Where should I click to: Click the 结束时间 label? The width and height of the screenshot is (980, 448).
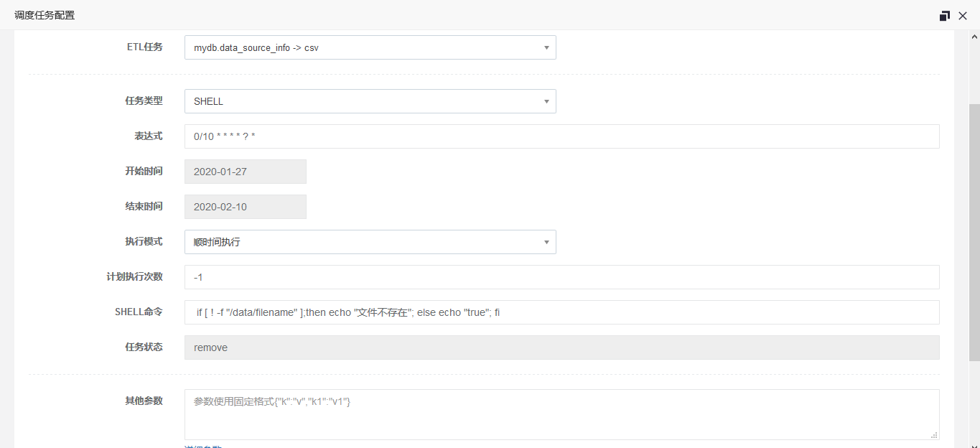pyautogui.click(x=144, y=206)
